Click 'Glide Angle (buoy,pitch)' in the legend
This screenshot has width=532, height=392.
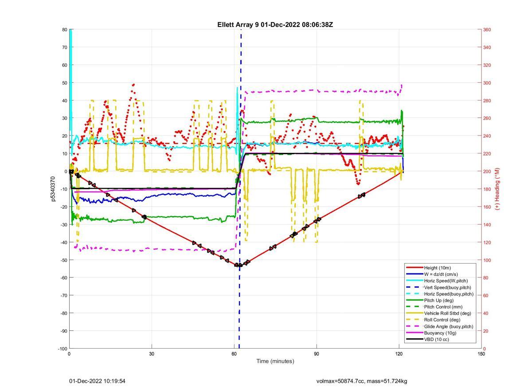coord(449,326)
